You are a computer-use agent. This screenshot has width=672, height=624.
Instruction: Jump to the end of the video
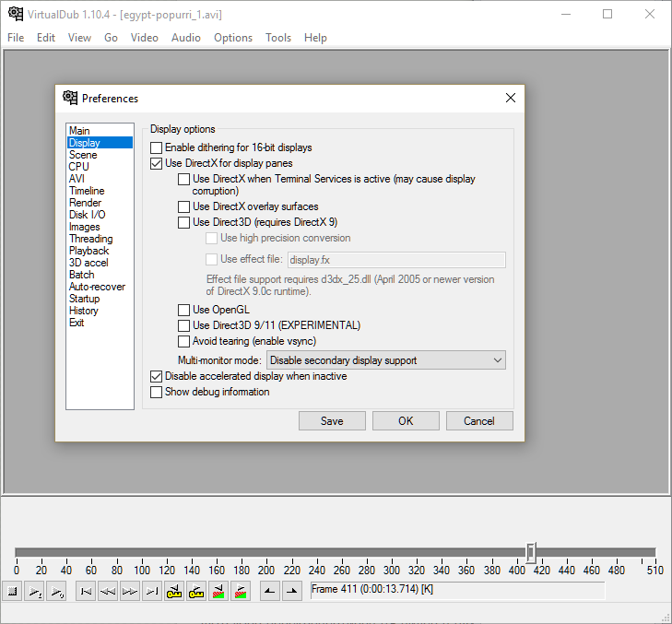click(x=152, y=592)
